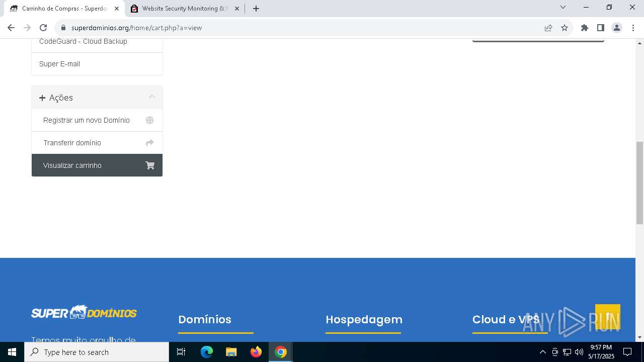The height and width of the screenshot is (362, 644).
Task: Open the taskbar clock and date
Action: pyautogui.click(x=601, y=352)
